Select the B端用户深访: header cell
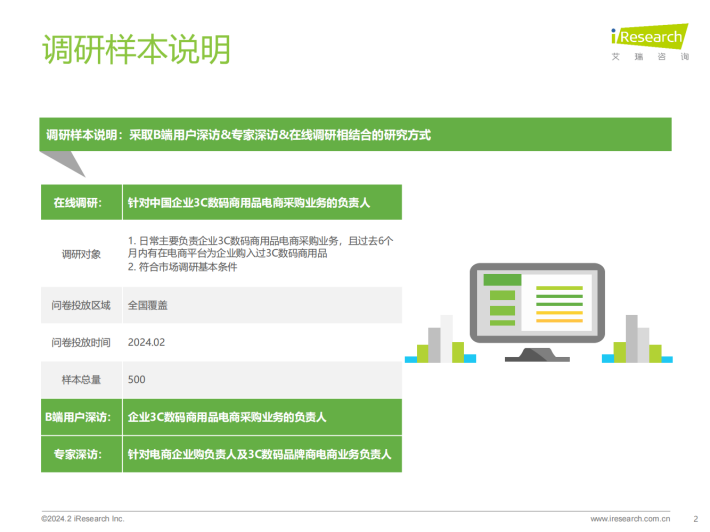This screenshot has width=710, height=532. coord(82,417)
